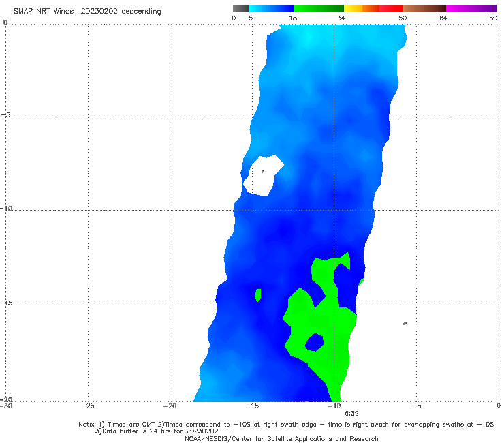Click the color bar label '18'

pos(293,18)
